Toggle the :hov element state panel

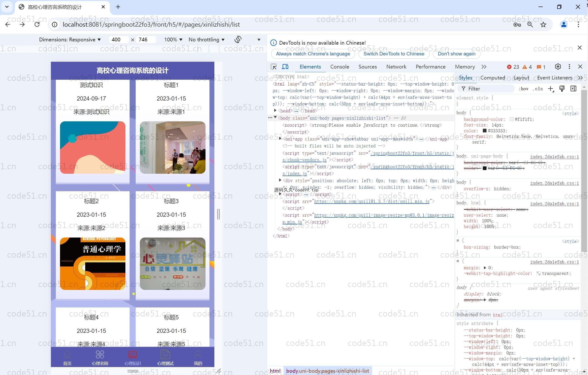pyautogui.click(x=523, y=89)
